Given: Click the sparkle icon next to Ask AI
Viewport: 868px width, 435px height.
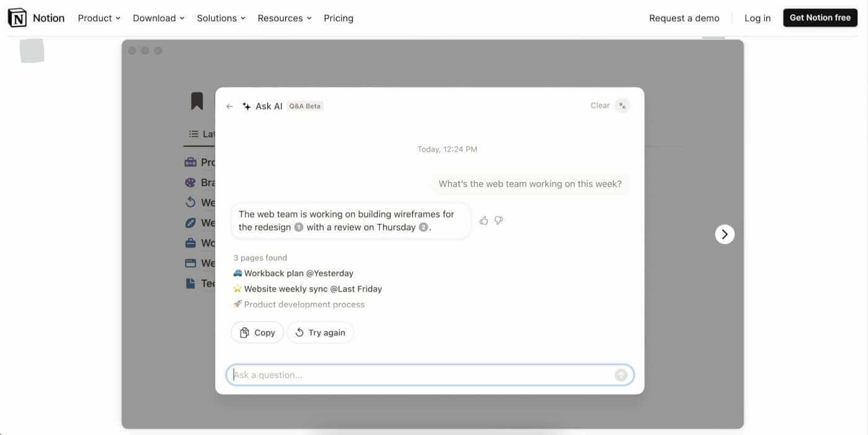Looking at the screenshot, I should (x=246, y=105).
